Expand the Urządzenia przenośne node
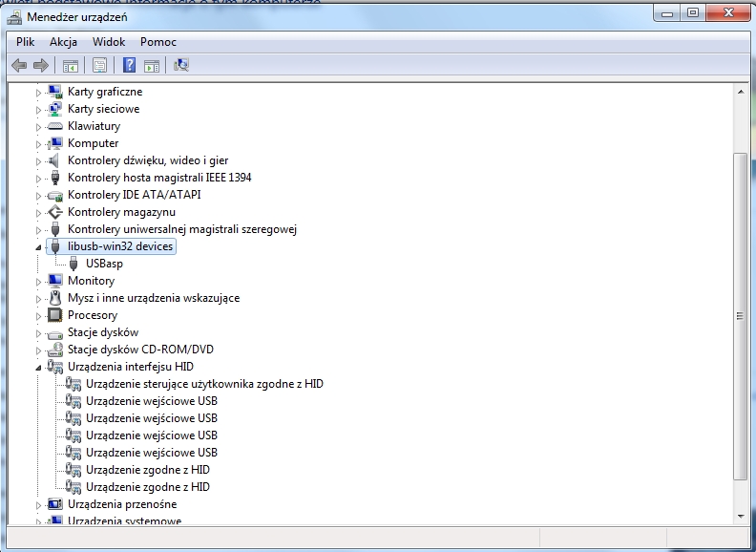This screenshot has height=552, width=756. coord(38,505)
